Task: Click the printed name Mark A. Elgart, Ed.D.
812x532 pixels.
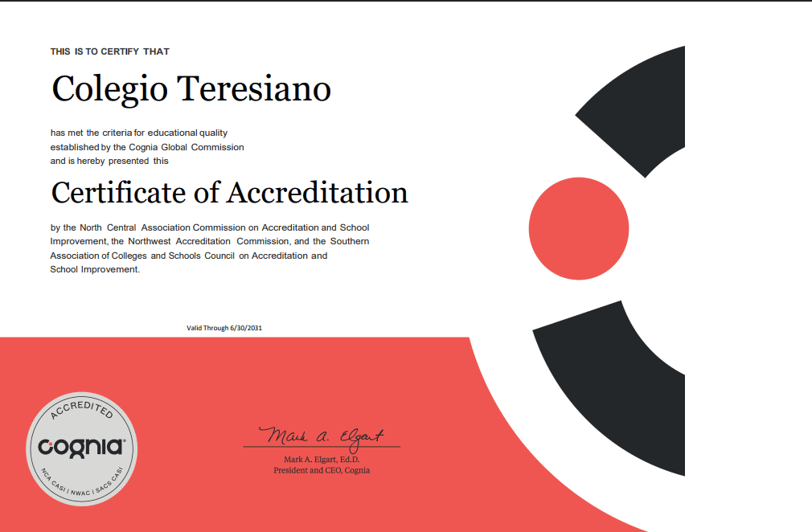Action: (322, 459)
